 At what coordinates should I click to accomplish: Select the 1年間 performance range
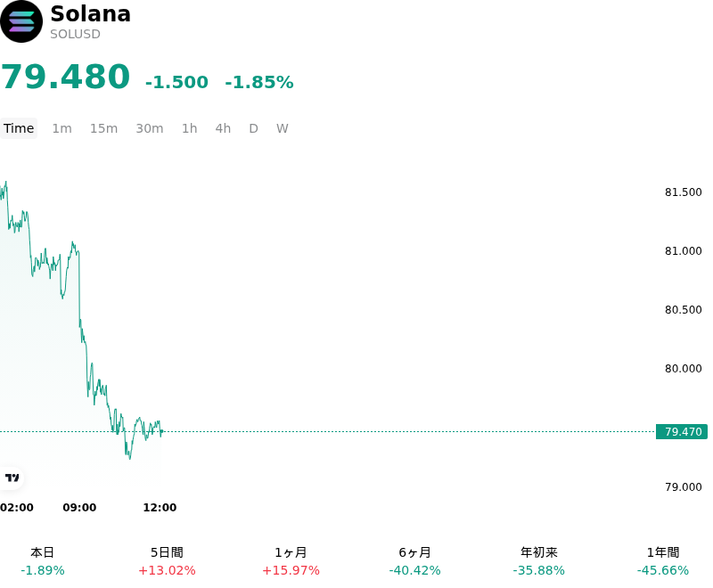click(x=663, y=561)
